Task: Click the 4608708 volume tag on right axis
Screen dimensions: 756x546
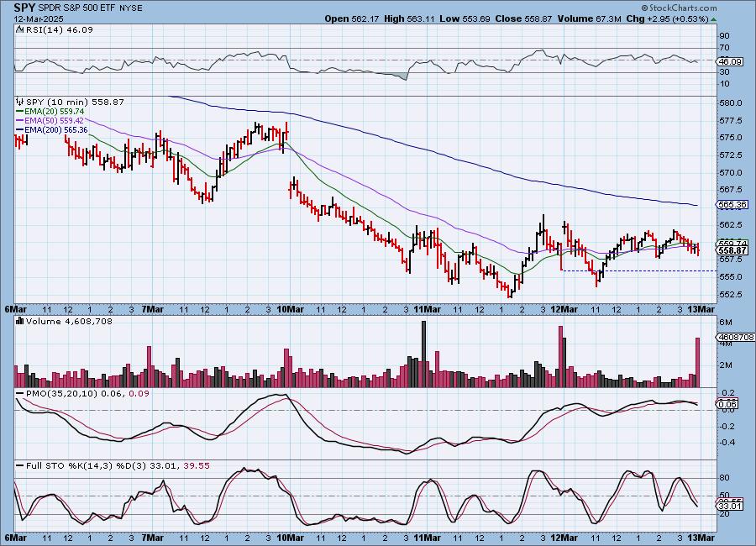Action: [736, 337]
